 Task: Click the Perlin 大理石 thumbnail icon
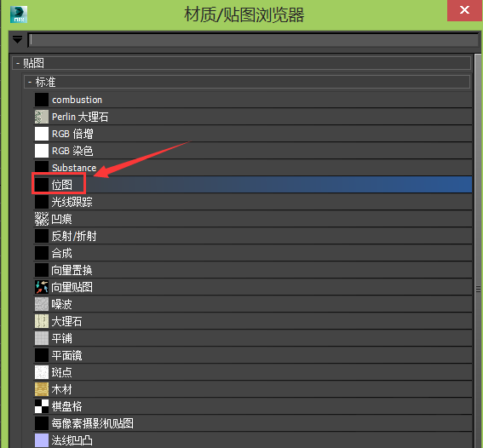pos(42,117)
